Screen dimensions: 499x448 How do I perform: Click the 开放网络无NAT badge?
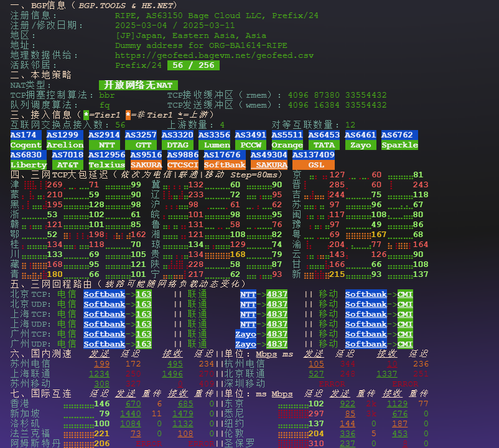(x=138, y=85)
